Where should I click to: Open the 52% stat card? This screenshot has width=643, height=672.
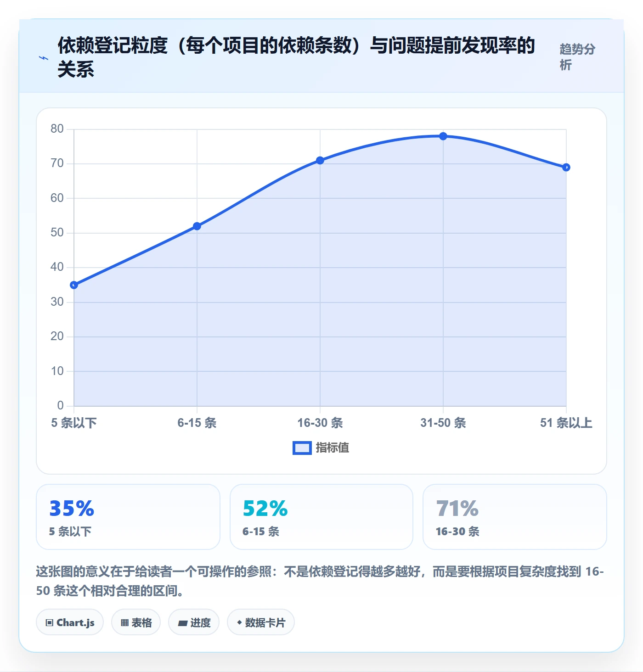(321, 517)
